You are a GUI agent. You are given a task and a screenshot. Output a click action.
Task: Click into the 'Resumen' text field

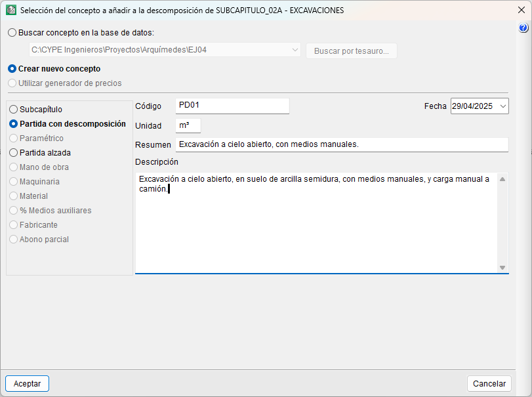(342, 144)
